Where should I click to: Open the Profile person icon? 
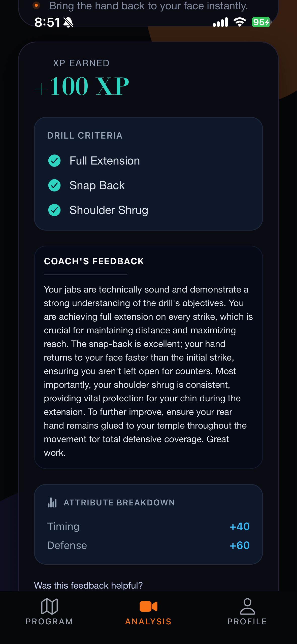click(x=248, y=607)
